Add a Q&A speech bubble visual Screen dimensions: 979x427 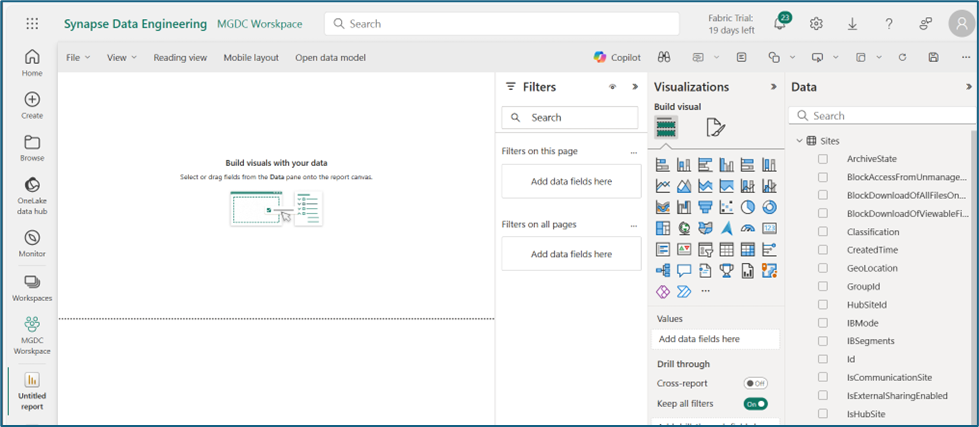(684, 271)
